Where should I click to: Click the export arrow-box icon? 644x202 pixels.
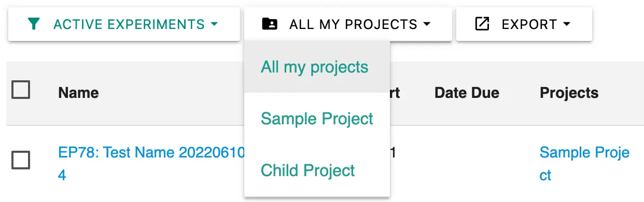(482, 24)
